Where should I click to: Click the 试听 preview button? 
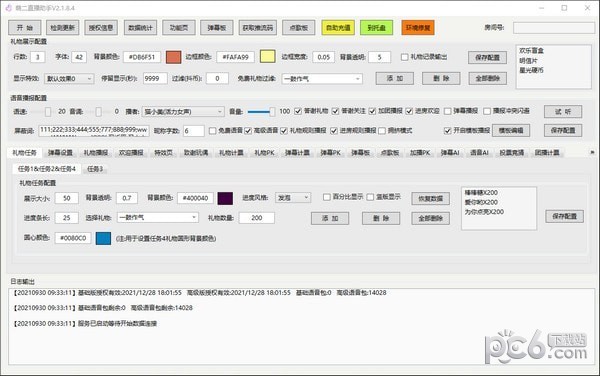[x=563, y=112]
